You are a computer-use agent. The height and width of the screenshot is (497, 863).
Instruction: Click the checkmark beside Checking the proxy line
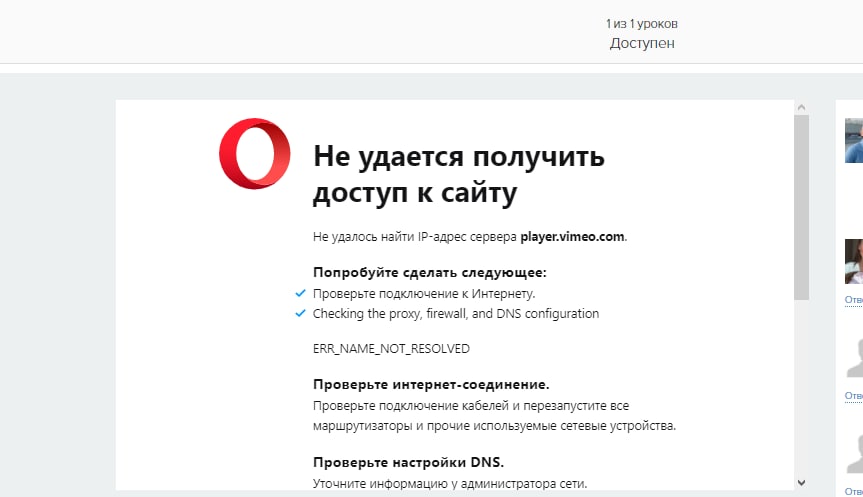coord(300,313)
